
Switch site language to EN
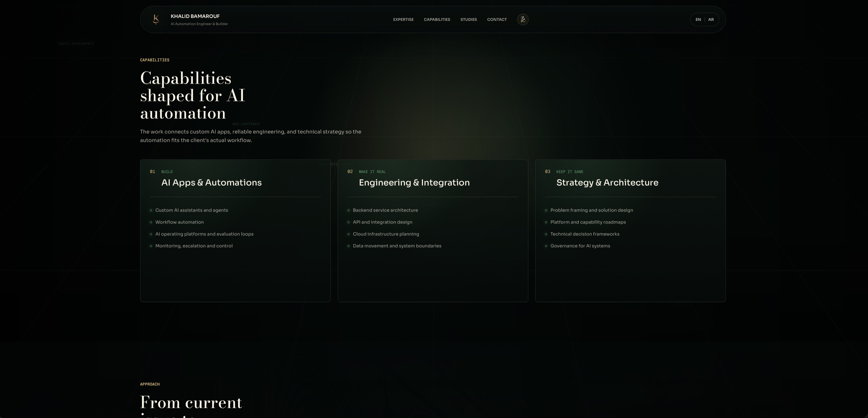point(698,20)
